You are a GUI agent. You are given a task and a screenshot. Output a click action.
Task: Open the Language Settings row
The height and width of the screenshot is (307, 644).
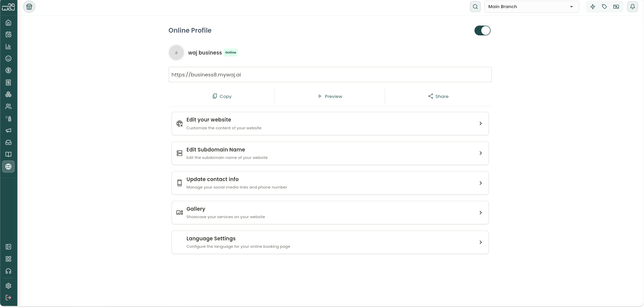click(x=330, y=242)
